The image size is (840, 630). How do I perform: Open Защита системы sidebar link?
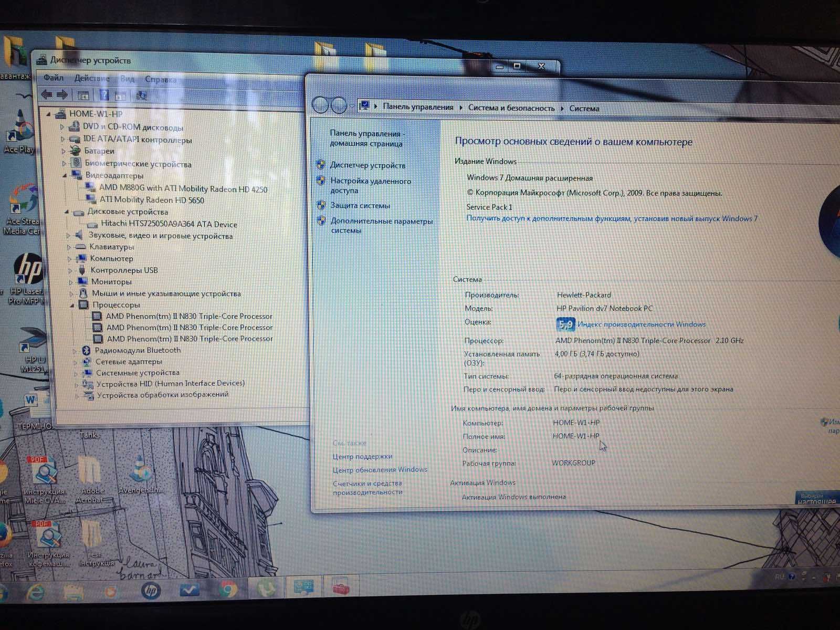coord(360,205)
